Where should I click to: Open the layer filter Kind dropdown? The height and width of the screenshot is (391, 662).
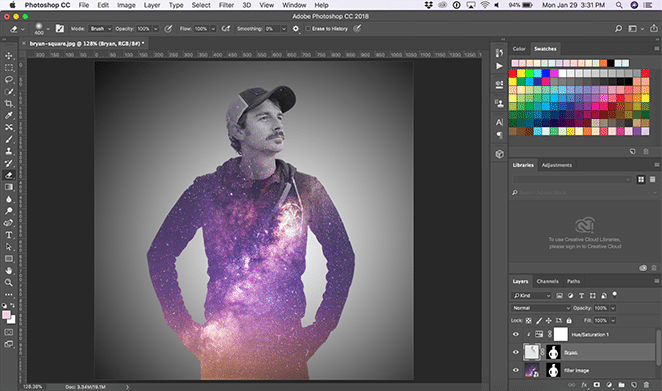532,296
